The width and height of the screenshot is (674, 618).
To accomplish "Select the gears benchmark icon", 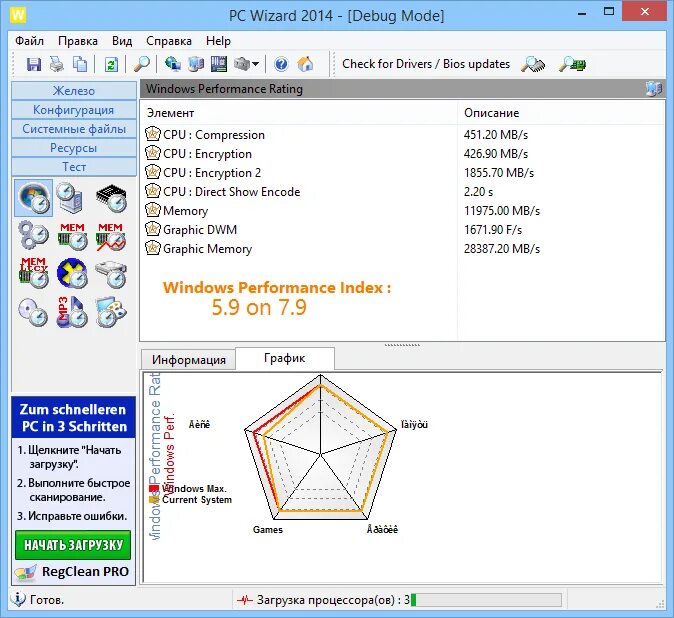I will click(x=33, y=236).
